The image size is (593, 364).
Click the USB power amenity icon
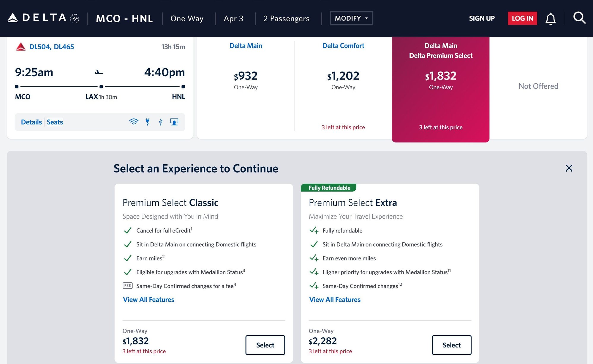click(x=161, y=122)
